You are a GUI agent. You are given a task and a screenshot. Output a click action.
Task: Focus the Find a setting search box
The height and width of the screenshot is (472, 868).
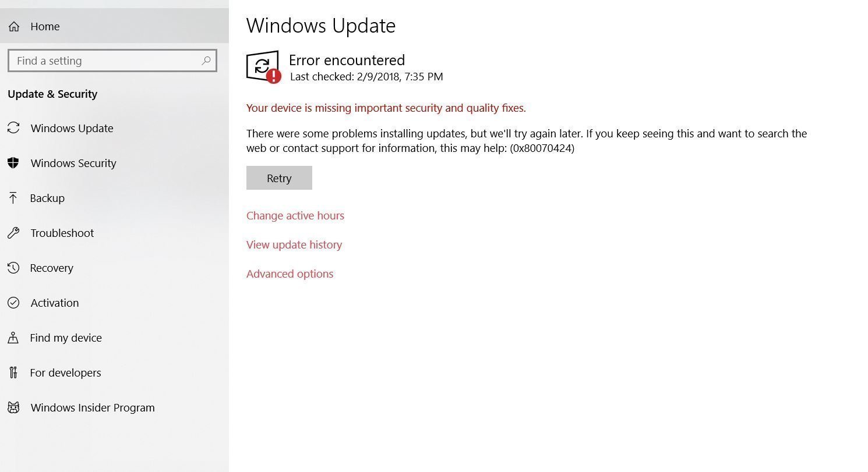pos(112,61)
